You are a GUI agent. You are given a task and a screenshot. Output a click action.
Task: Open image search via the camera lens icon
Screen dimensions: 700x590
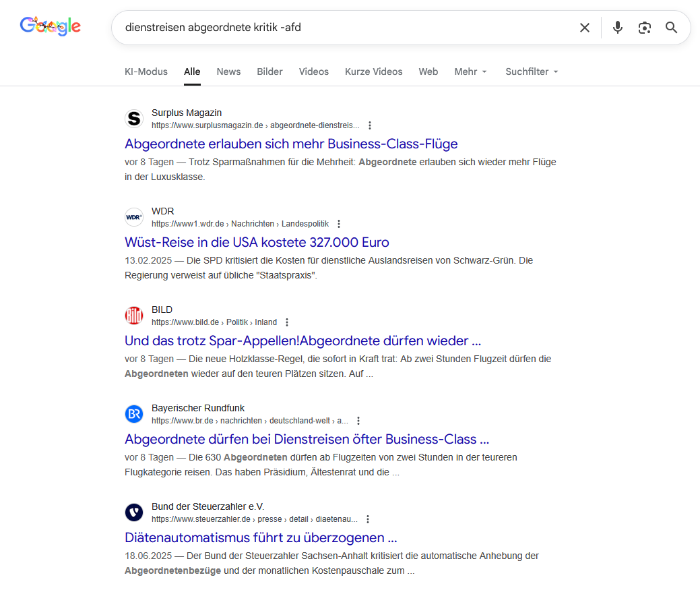pos(645,28)
